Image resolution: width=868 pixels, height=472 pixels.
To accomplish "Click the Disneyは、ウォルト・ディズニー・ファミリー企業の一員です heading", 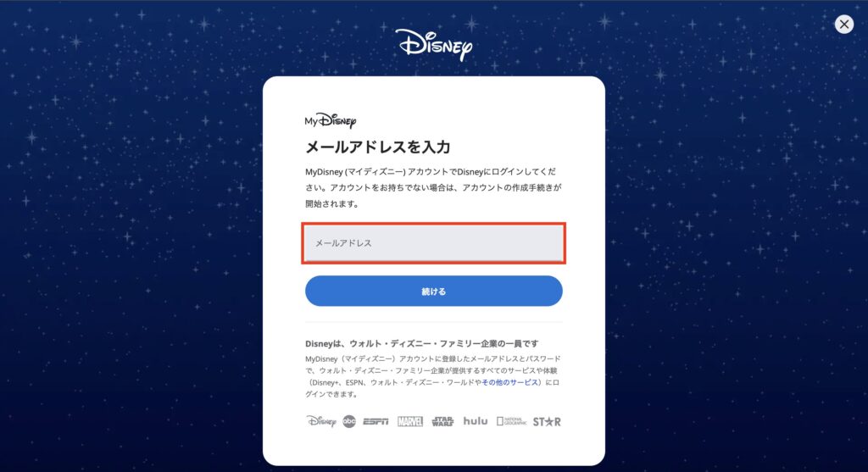I will tap(422, 343).
